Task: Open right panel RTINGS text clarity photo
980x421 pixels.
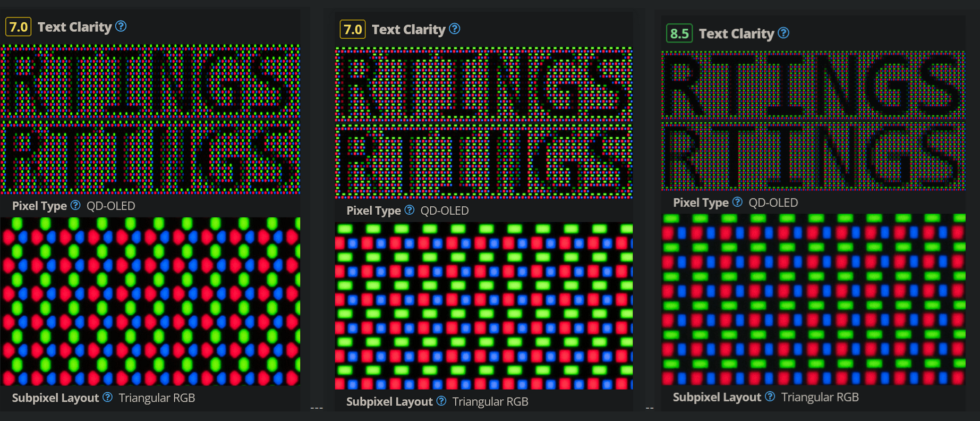Action: (813, 121)
